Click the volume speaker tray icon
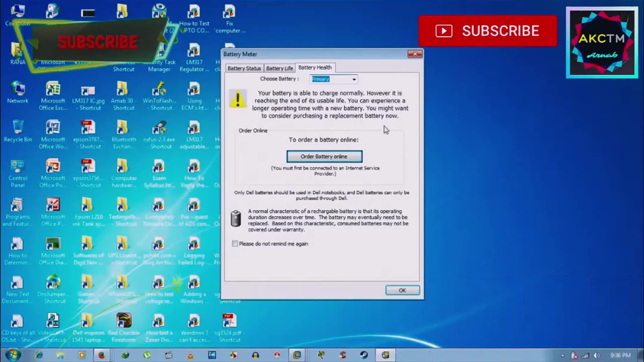 (x=596, y=355)
